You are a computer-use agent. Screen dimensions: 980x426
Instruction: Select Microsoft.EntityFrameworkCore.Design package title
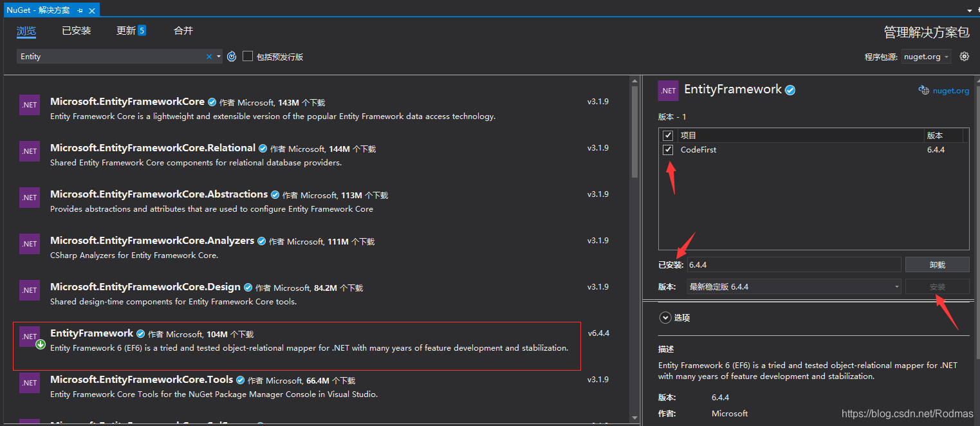tap(145, 287)
